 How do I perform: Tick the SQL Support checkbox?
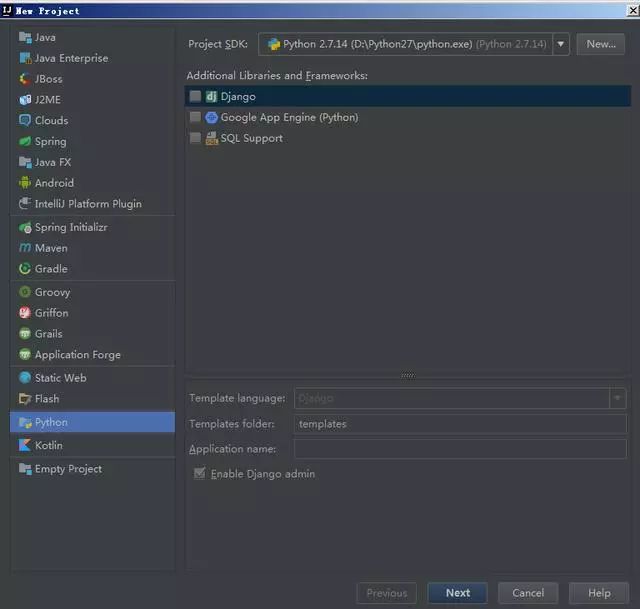196,138
